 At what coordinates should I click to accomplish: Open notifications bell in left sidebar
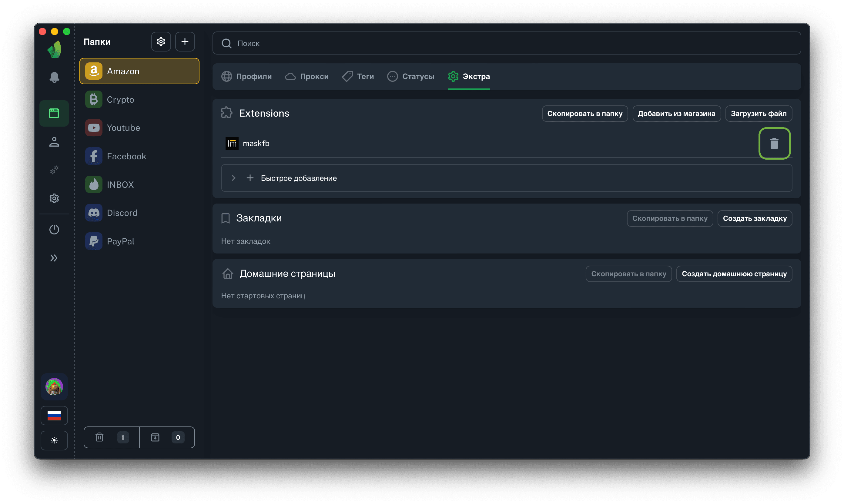click(x=54, y=77)
